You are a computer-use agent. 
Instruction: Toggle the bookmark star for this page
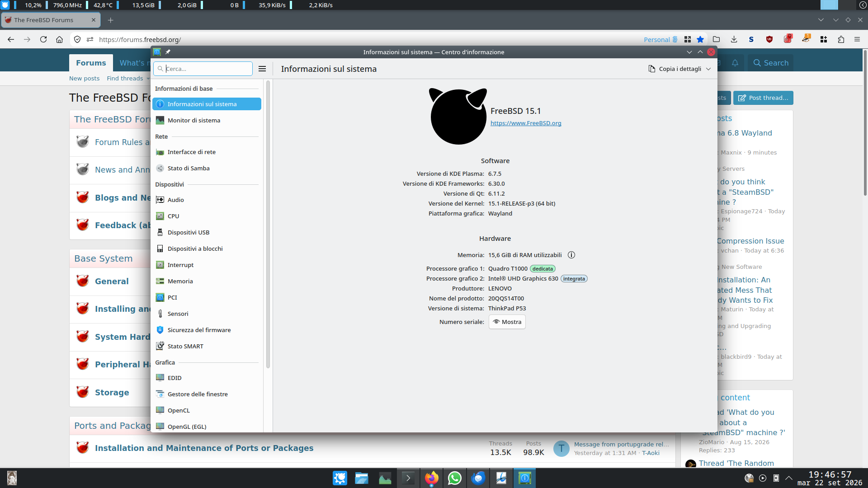click(700, 39)
